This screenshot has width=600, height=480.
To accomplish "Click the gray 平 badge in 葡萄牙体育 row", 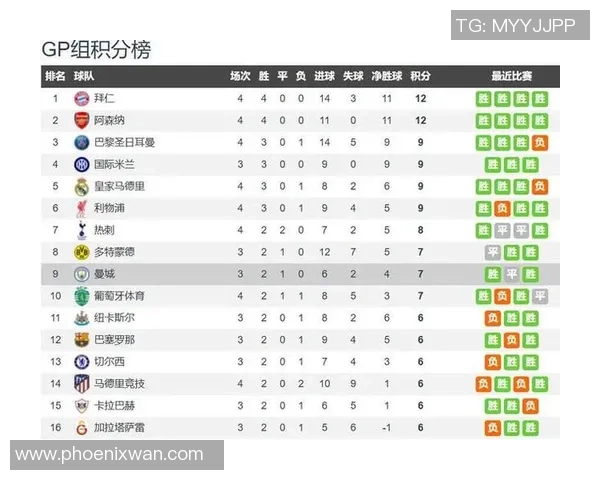I will tap(540, 296).
